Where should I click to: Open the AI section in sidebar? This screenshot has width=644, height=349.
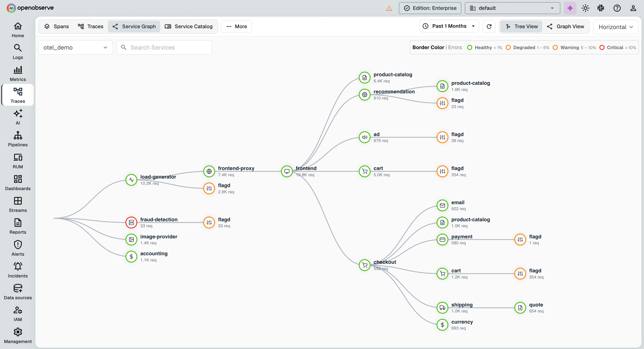coord(18,117)
